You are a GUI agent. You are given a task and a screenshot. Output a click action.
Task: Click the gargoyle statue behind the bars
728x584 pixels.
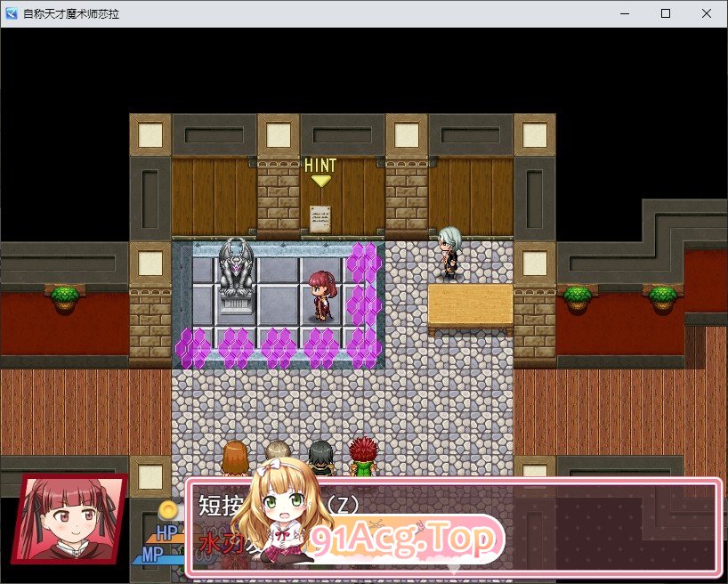tap(234, 267)
